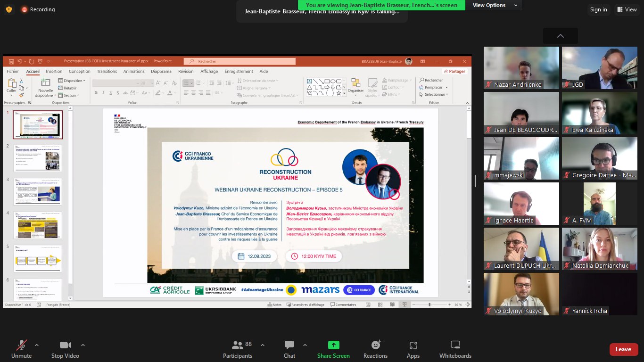644x362 pixels.
Task: Collapse the participant video gallery chevron
Action: (560, 36)
